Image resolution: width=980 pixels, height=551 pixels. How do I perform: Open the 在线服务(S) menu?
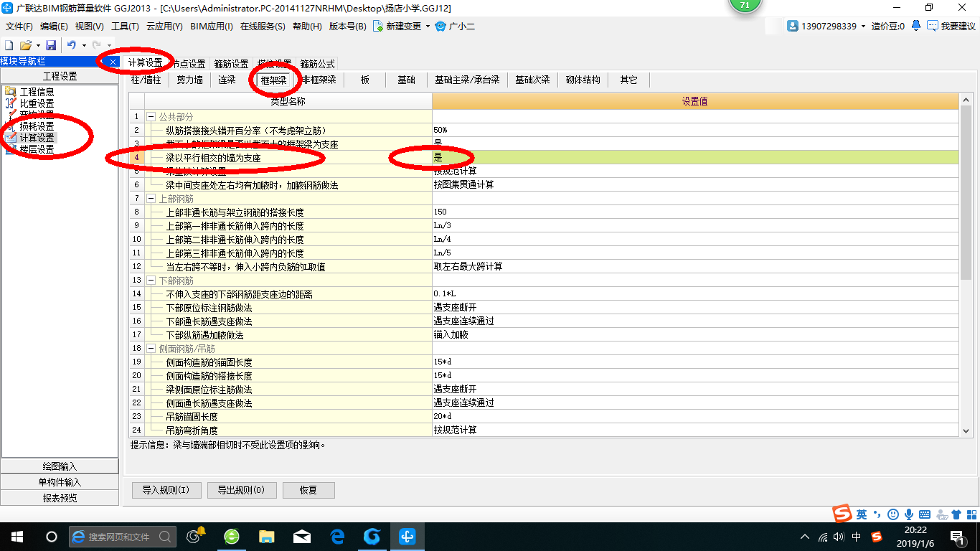point(263,27)
